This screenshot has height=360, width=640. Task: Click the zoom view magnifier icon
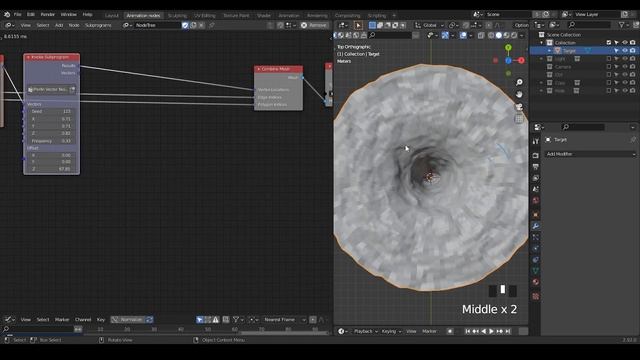(519, 82)
